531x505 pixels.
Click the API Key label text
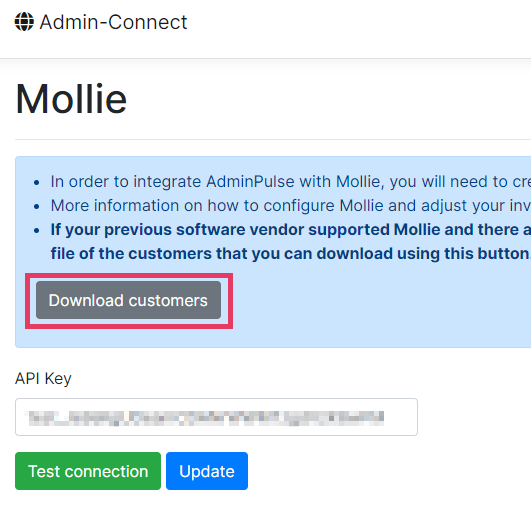pyautogui.click(x=43, y=378)
